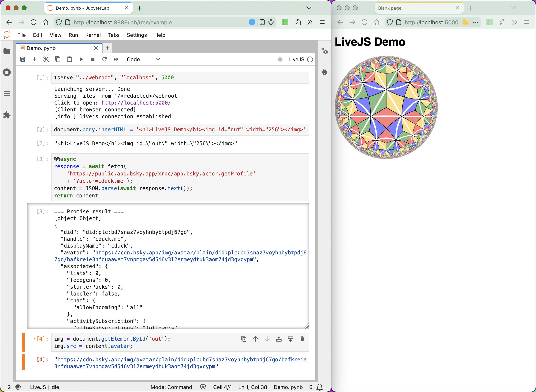Run the selected cell with the play icon

[81, 59]
